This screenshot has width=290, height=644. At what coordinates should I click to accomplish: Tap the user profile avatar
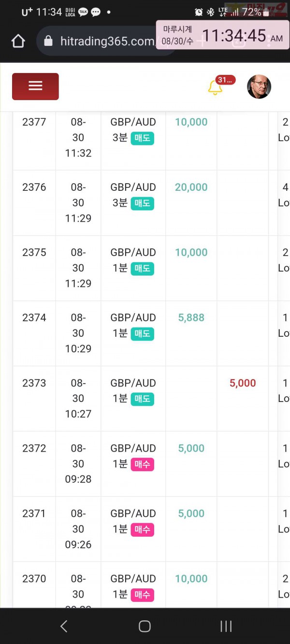point(259,87)
